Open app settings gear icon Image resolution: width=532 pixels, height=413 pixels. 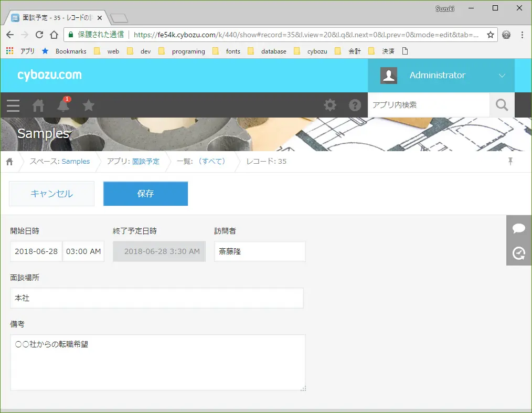[330, 105]
